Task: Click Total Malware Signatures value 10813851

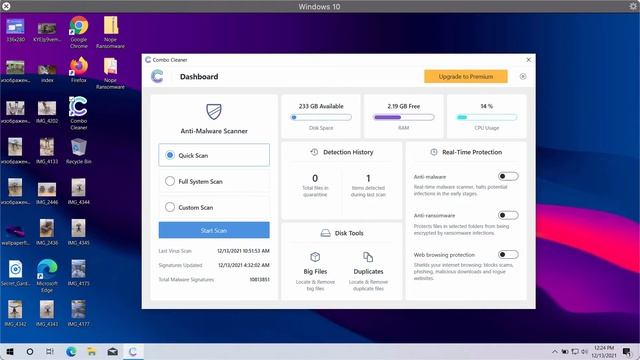Action: tap(260, 280)
